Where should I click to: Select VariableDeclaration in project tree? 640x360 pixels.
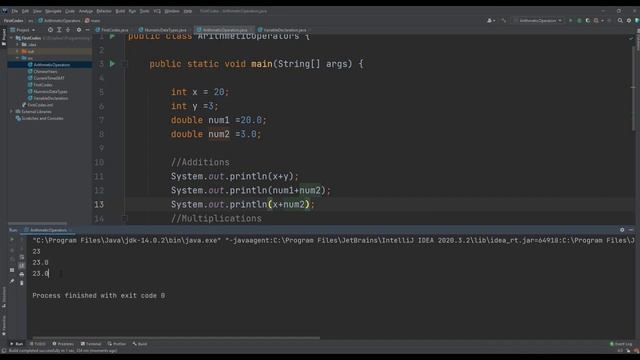(48, 98)
